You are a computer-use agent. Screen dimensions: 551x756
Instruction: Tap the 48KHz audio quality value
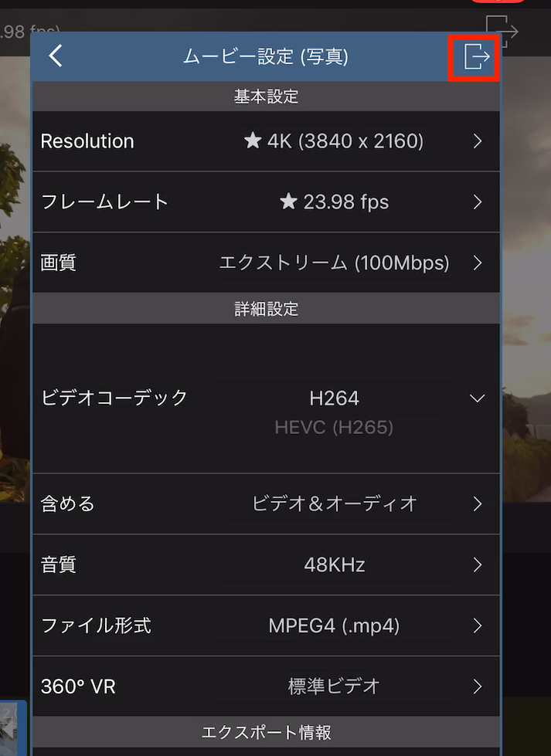[x=334, y=564]
